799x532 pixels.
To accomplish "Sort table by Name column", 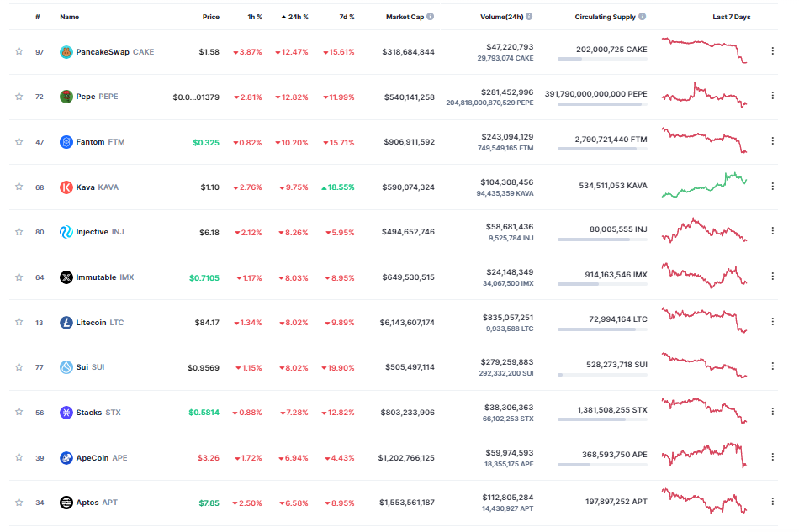I will pos(69,17).
